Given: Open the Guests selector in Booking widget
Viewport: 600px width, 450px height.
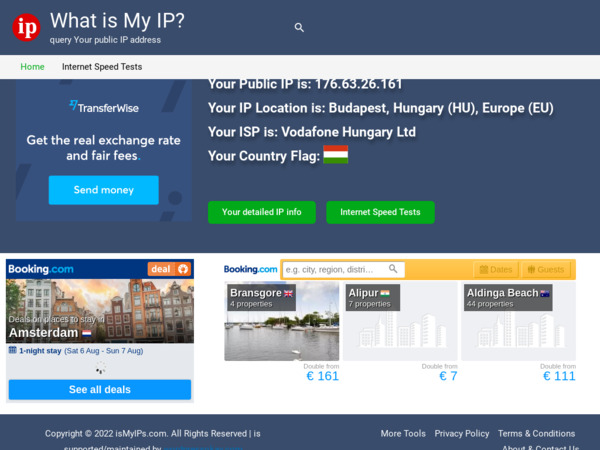Looking at the screenshot, I should click(x=546, y=269).
